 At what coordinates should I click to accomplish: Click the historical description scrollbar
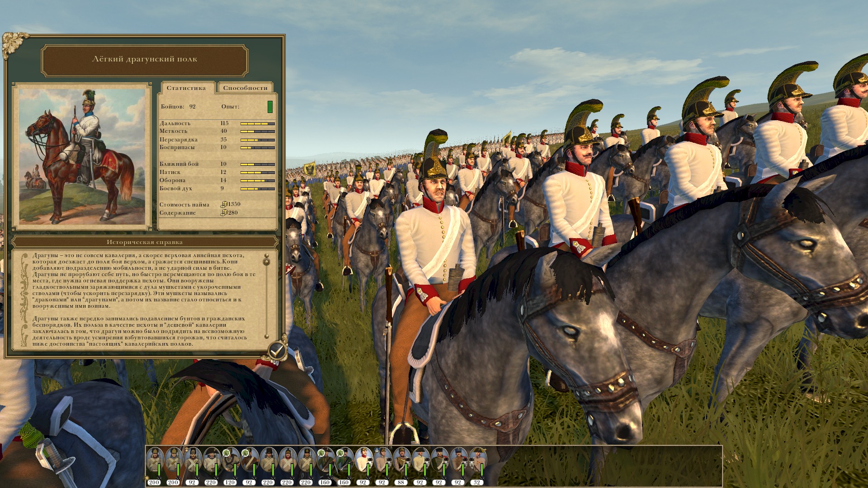267,296
